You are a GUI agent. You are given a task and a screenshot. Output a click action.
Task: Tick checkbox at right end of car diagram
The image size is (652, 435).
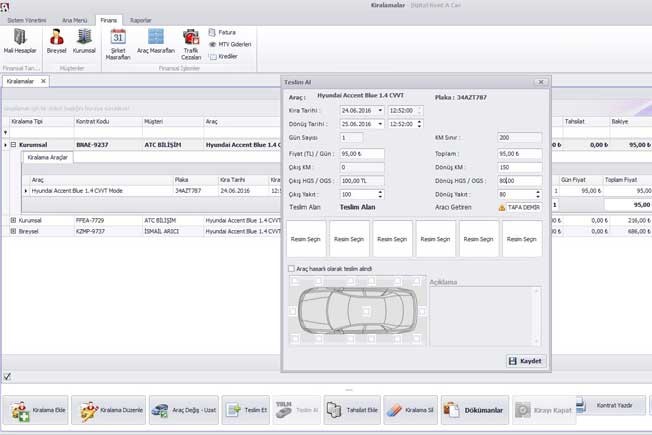pos(422,311)
